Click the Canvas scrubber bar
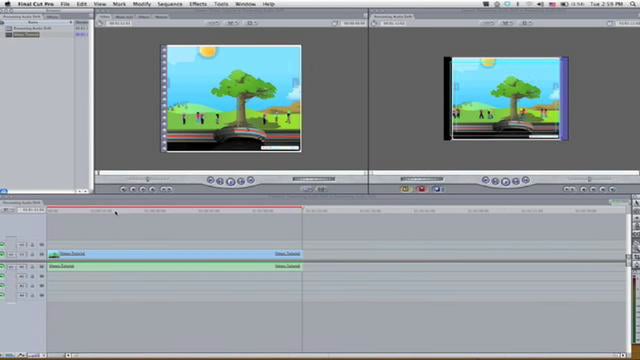This screenshot has height=360, width=640. 505,173
